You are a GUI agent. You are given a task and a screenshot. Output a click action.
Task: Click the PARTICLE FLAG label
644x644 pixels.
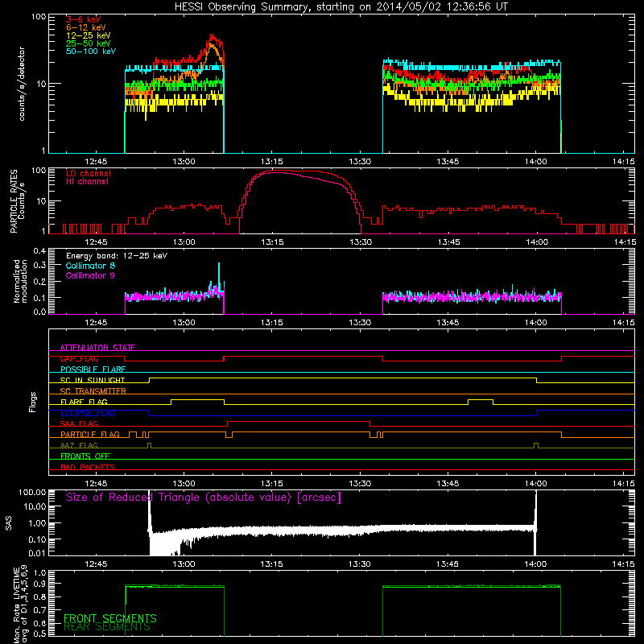coord(90,434)
